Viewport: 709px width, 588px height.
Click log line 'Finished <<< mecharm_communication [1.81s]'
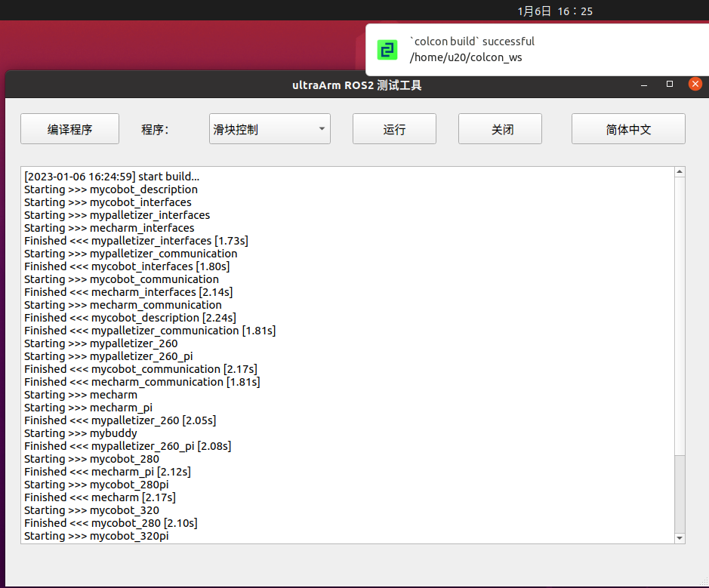(x=142, y=382)
